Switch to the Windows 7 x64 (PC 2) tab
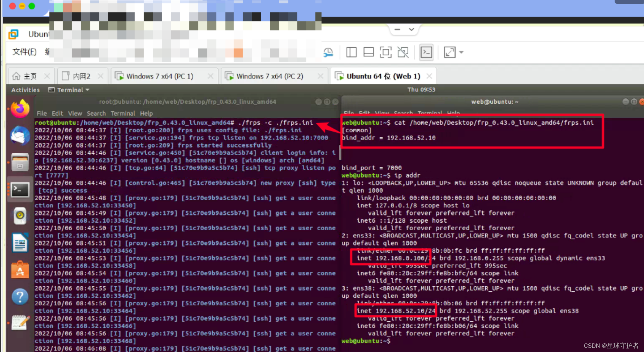This screenshot has height=352, width=644. pyautogui.click(x=270, y=76)
